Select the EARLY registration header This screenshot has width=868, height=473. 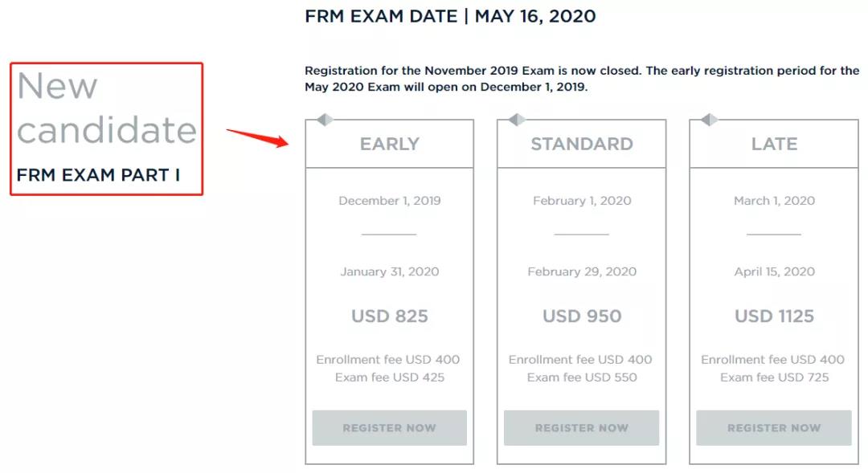389,144
